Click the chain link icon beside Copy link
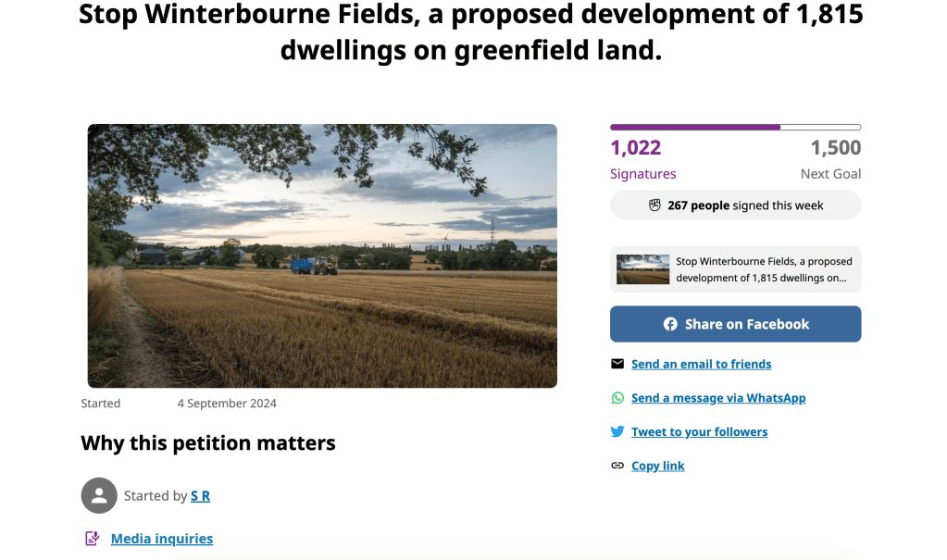 [x=617, y=465]
